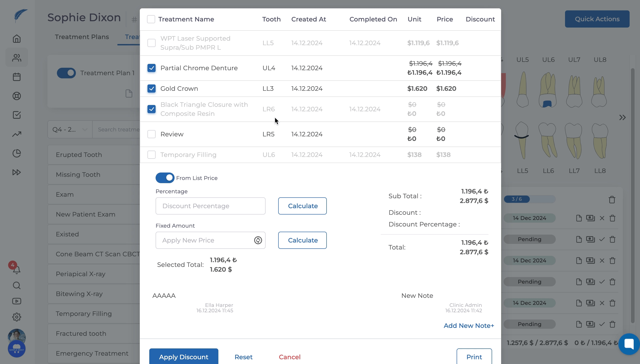Click the search magnifier icon in sidebar
The width and height of the screenshot is (640, 364).
tap(17, 285)
